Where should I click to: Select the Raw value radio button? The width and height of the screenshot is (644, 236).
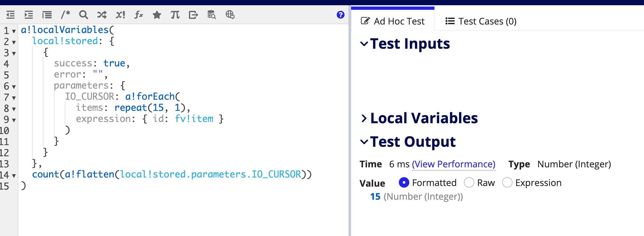[x=469, y=182]
